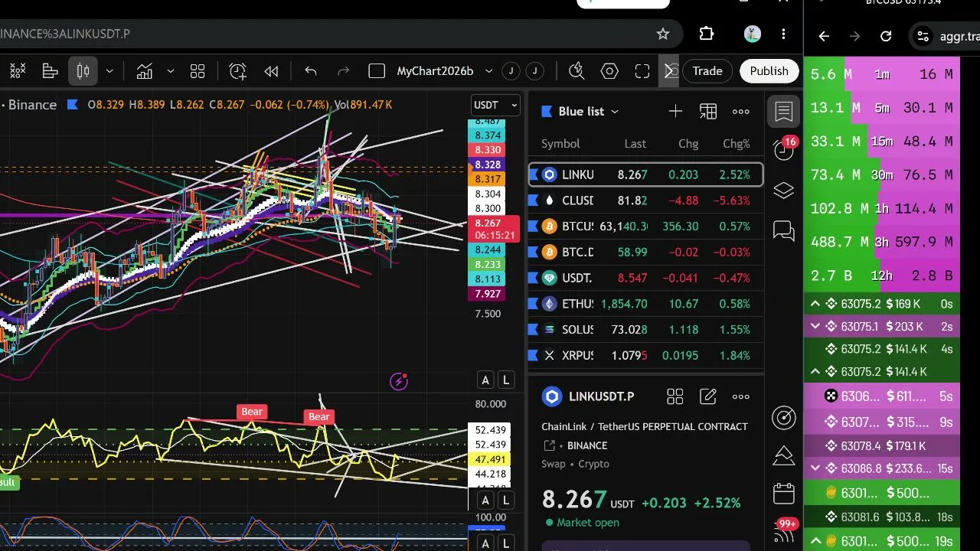Redo the chart action
Image resolution: width=980 pixels, height=551 pixels.
point(343,71)
